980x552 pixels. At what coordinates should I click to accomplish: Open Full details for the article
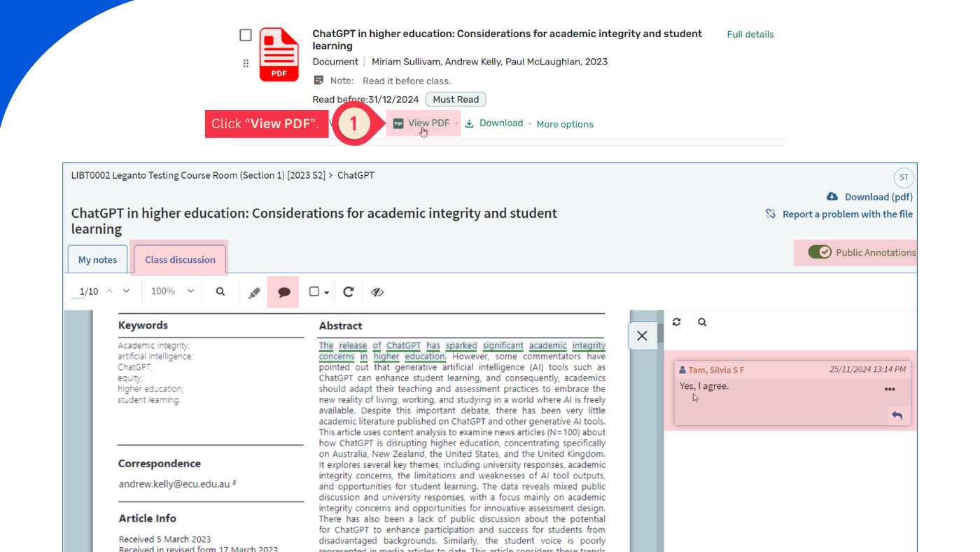(750, 34)
